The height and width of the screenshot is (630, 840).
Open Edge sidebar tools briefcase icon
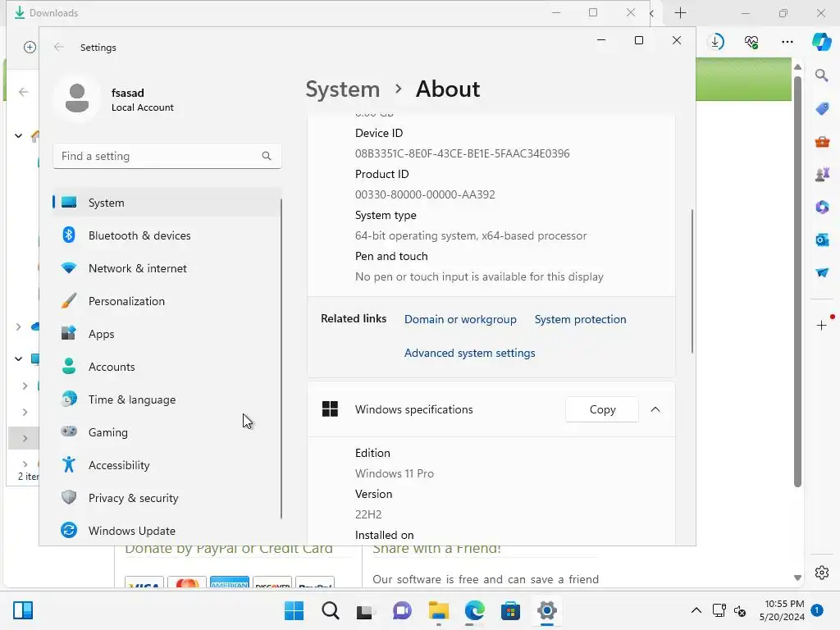click(x=822, y=142)
